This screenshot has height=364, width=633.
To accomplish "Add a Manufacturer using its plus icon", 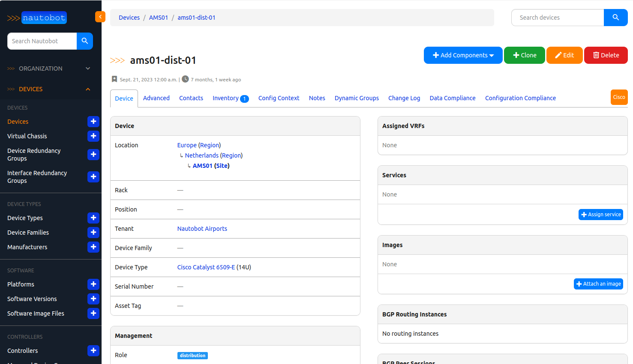I will pos(93,247).
